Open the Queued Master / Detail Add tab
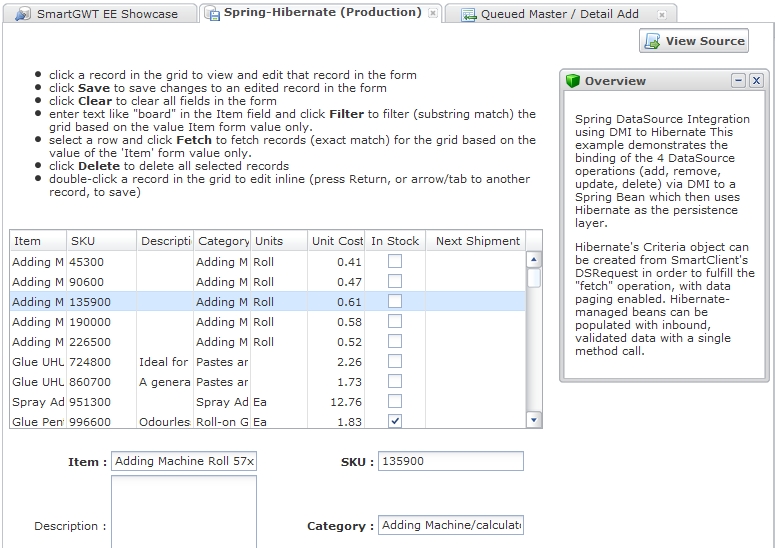This screenshot has width=775, height=548. tap(560, 14)
